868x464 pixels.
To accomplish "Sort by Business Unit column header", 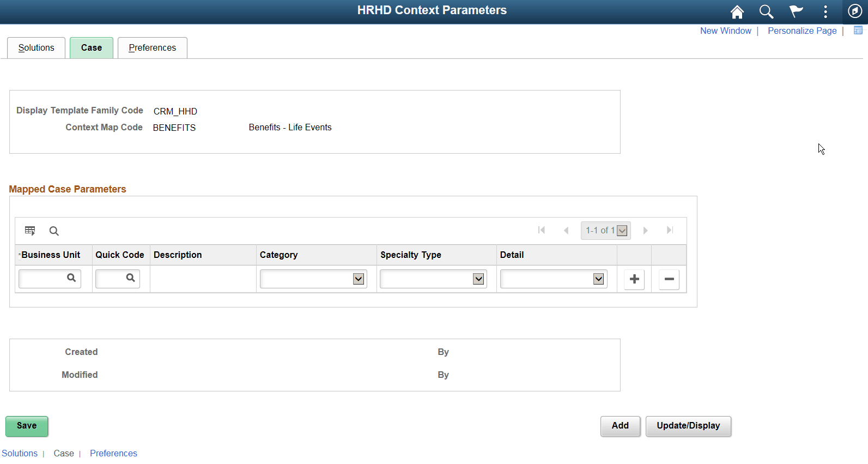I will (x=51, y=255).
